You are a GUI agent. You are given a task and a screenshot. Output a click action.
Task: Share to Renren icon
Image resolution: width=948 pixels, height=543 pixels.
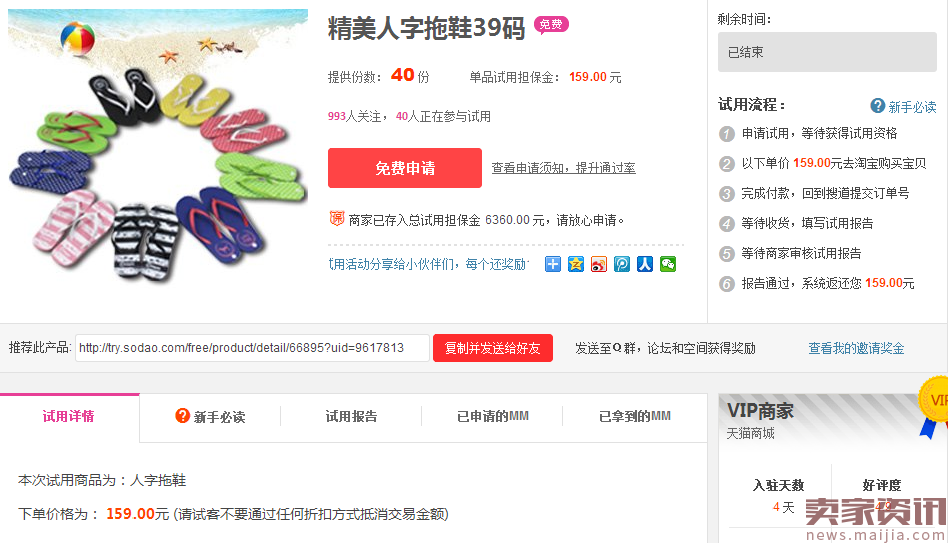click(644, 264)
